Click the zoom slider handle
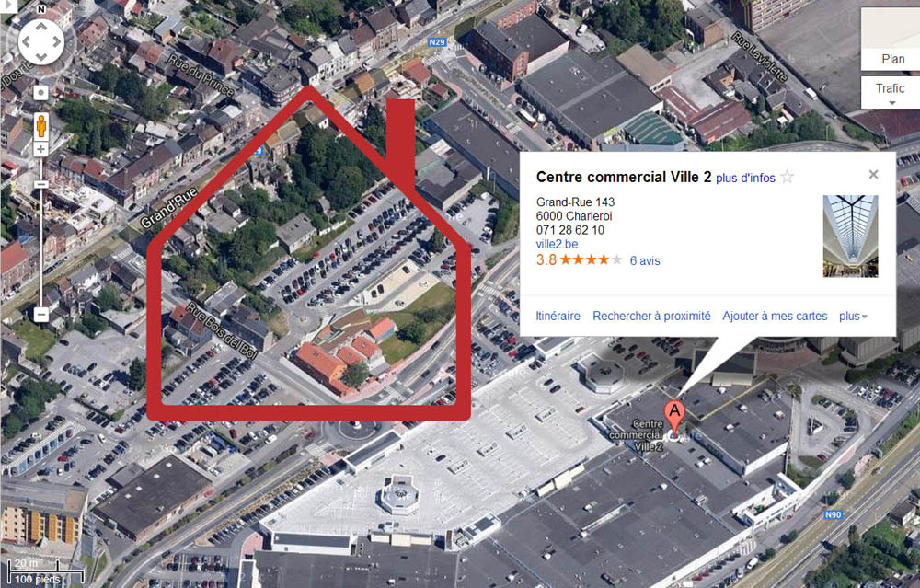 point(41,184)
